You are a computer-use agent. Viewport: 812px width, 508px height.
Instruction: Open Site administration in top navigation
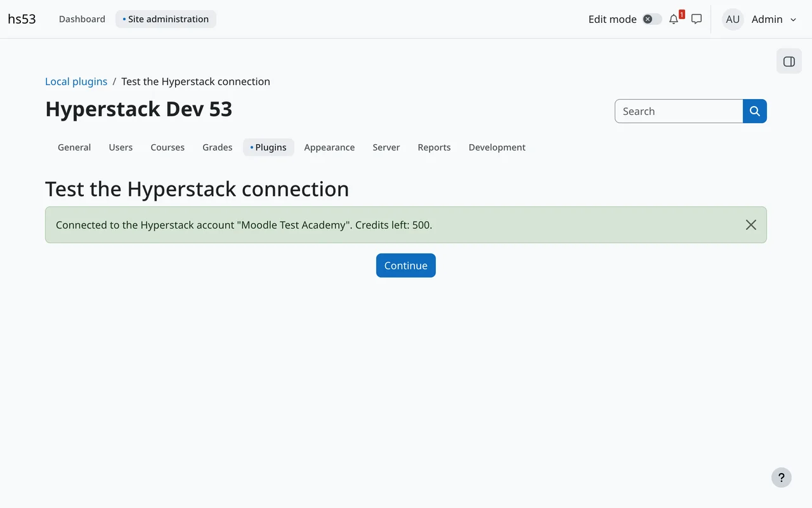[166, 19]
